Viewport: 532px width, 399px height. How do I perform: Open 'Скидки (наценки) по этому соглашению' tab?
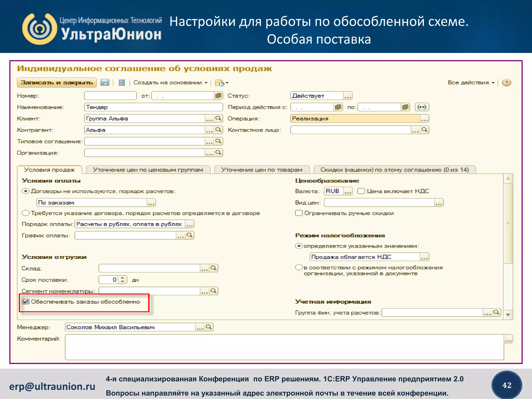pyautogui.click(x=395, y=170)
